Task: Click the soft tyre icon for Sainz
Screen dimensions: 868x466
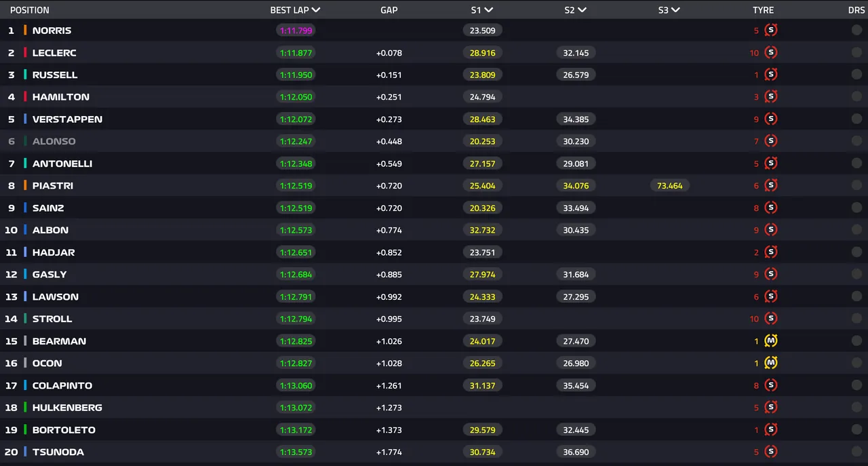Action: coord(770,208)
